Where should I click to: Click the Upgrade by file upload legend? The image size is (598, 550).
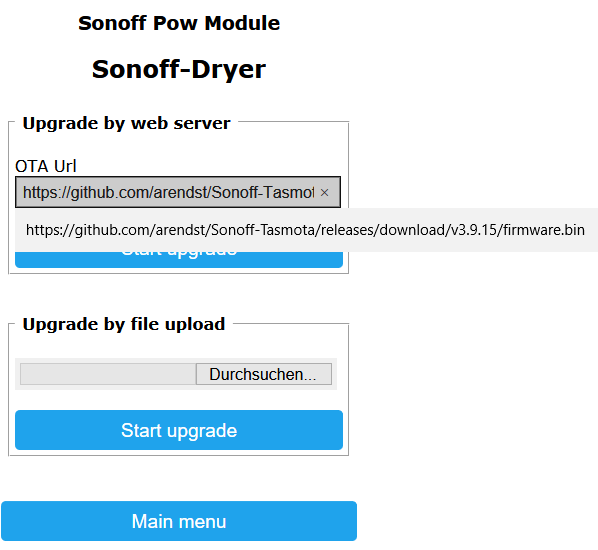[x=124, y=324]
